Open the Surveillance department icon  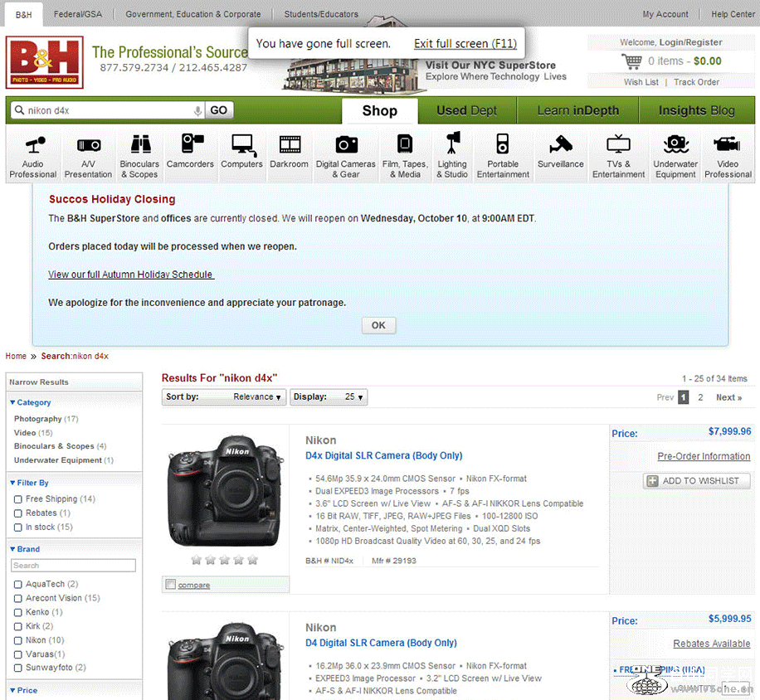[561, 154]
